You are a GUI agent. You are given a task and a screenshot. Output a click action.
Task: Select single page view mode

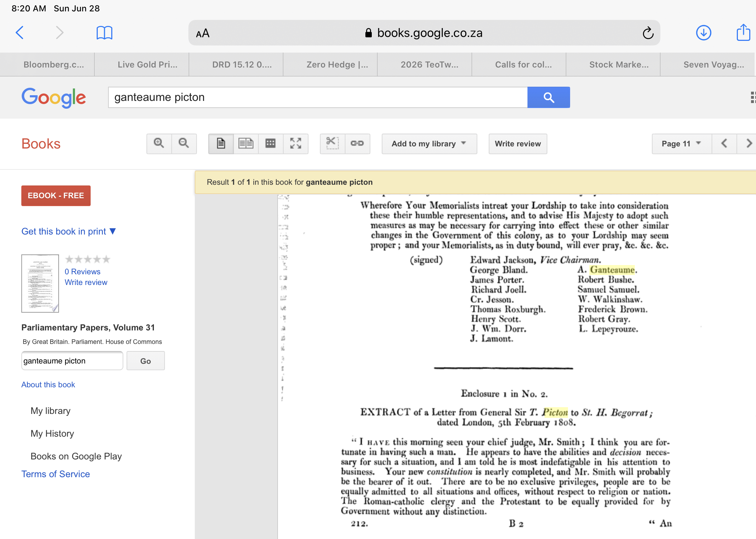(221, 144)
